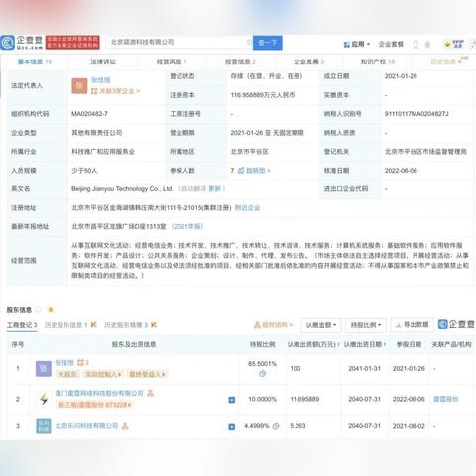Click the legal representative's orange avatar

(x=79, y=86)
